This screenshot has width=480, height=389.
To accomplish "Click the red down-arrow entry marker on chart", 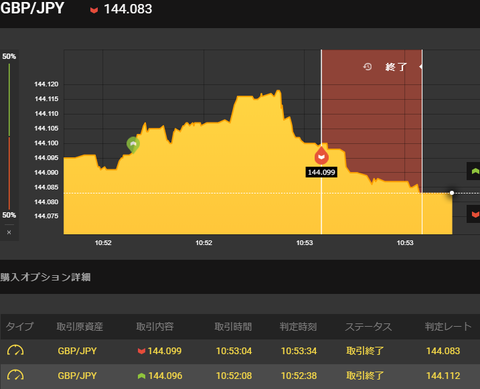I will (321, 156).
